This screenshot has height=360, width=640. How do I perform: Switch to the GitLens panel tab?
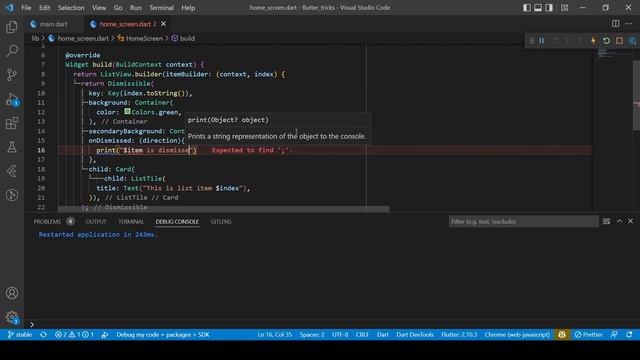click(221, 222)
